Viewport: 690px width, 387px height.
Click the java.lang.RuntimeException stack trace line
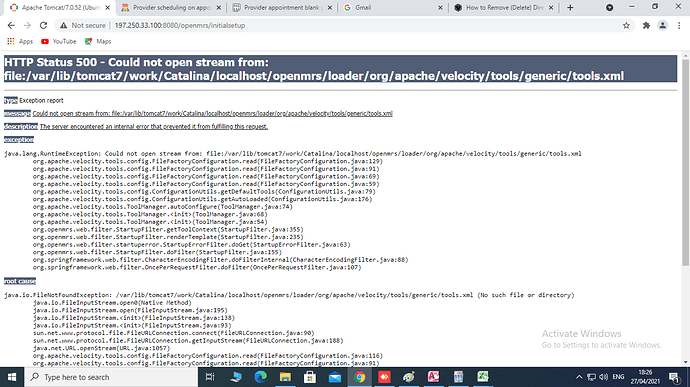pyautogui.click(x=293, y=154)
